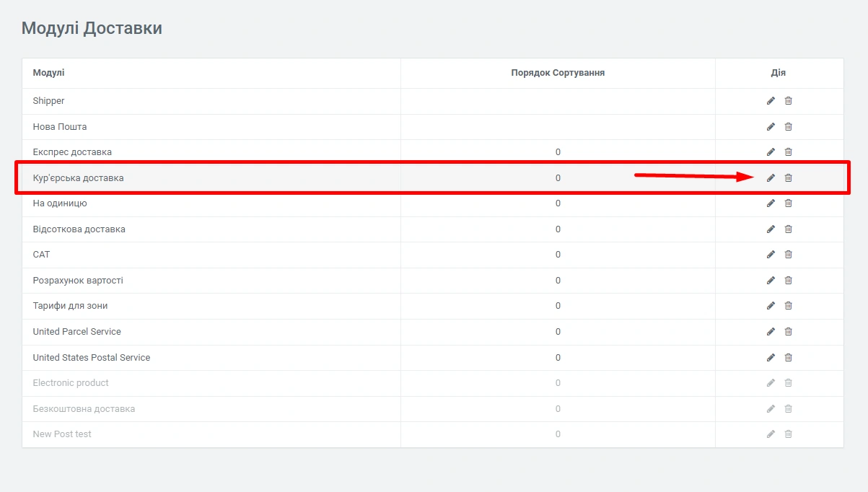868x492 pixels.
Task: Delete the Відсоткова доставка module
Action: click(x=788, y=229)
